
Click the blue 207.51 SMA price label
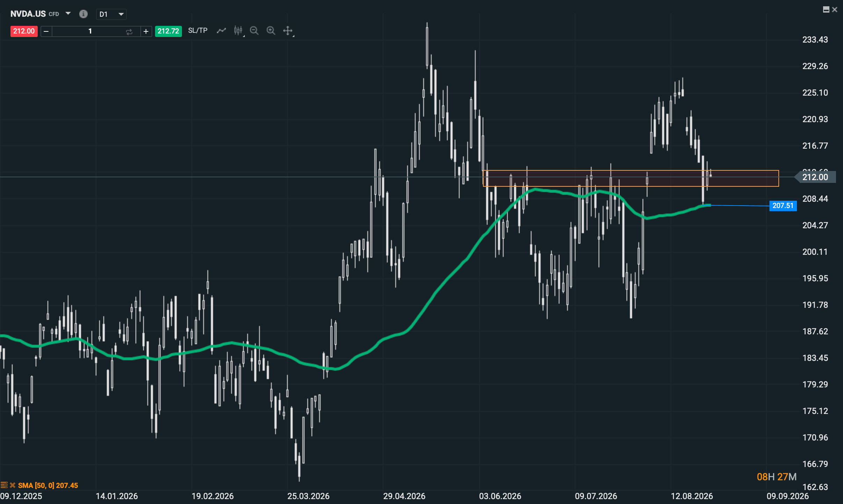(783, 206)
